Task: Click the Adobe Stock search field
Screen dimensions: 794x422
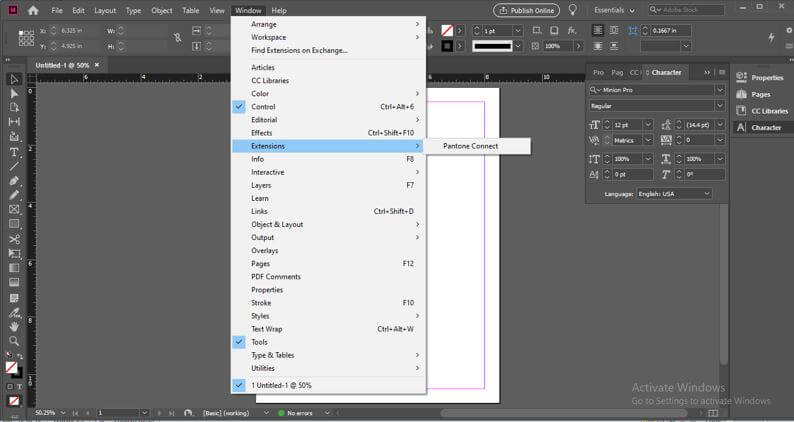Action: click(x=685, y=10)
